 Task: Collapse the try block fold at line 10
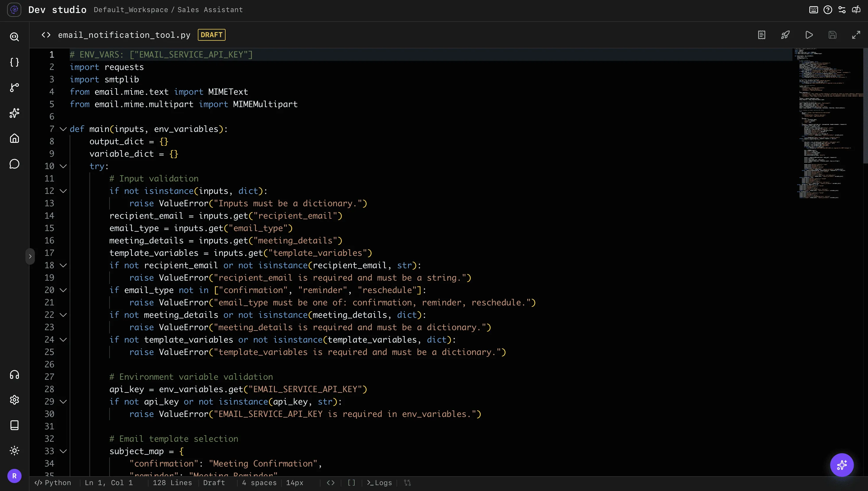[x=63, y=166]
